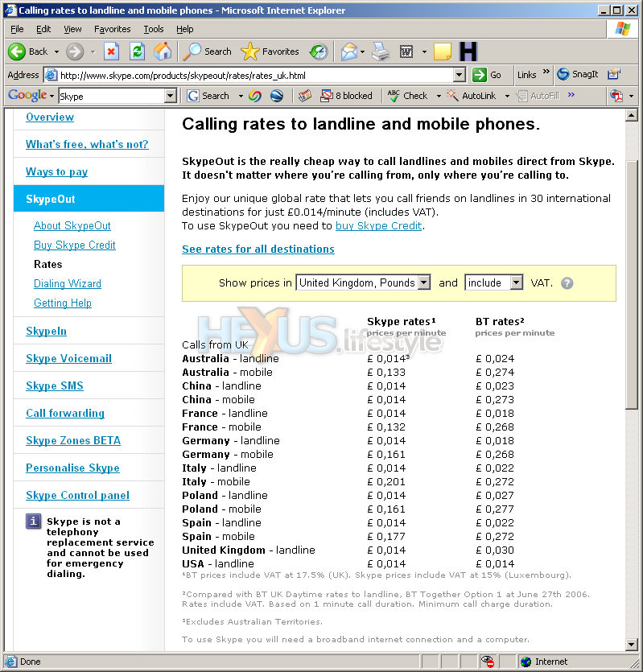Click AutoLink in Google toolbar
Viewport: 643px width, 672px height.
pos(471,96)
